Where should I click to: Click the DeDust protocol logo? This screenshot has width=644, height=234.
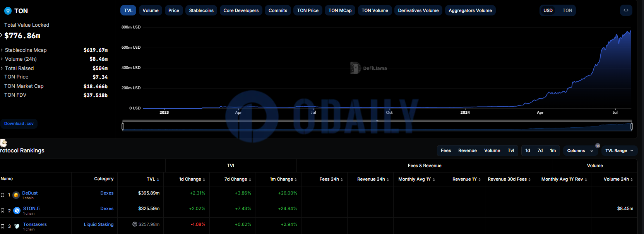(16, 195)
